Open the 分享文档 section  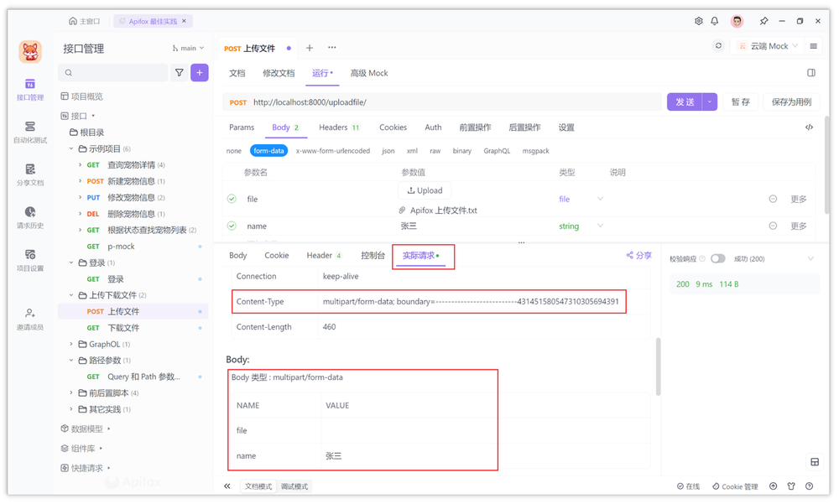(30, 174)
